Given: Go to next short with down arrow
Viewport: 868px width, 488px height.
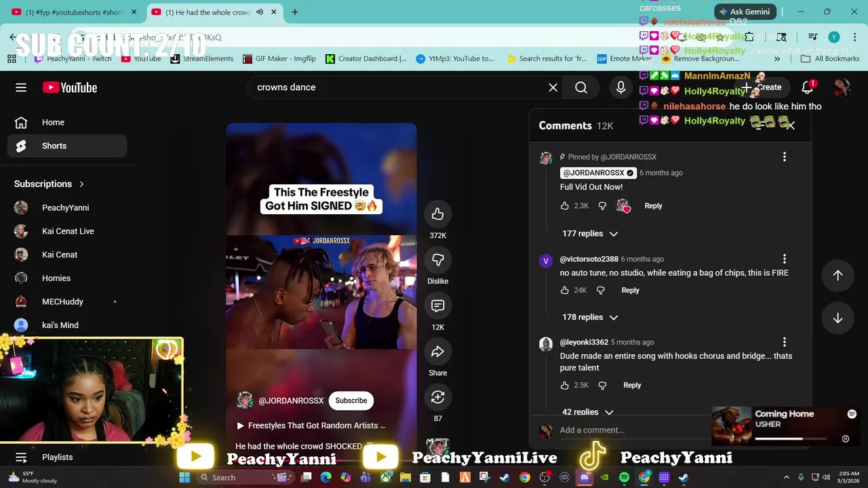Looking at the screenshot, I should pos(837,318).
